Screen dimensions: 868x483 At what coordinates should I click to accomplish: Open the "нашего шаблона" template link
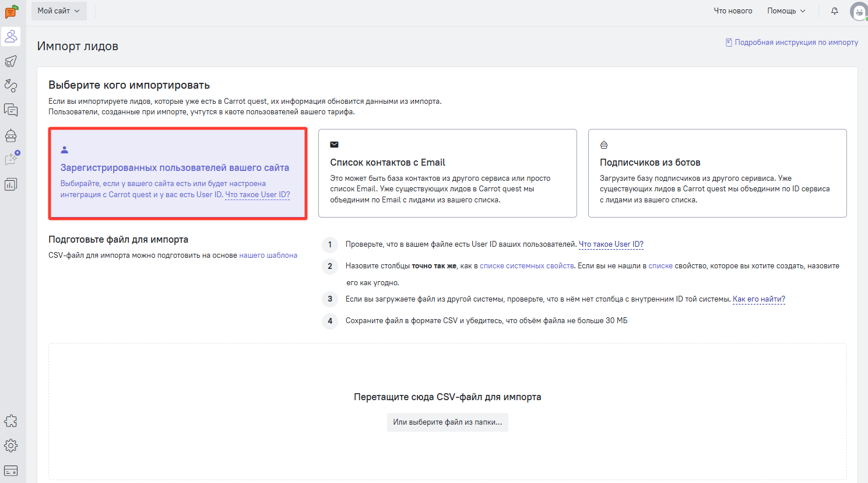(268, 256)
